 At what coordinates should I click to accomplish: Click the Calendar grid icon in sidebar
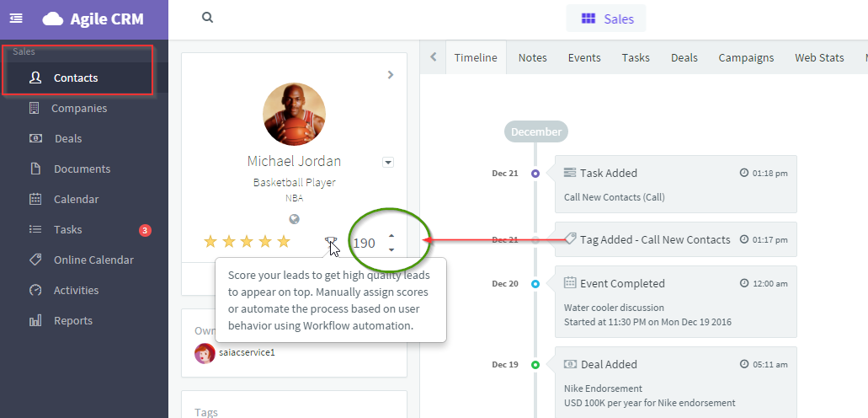(x=35, y=199)
